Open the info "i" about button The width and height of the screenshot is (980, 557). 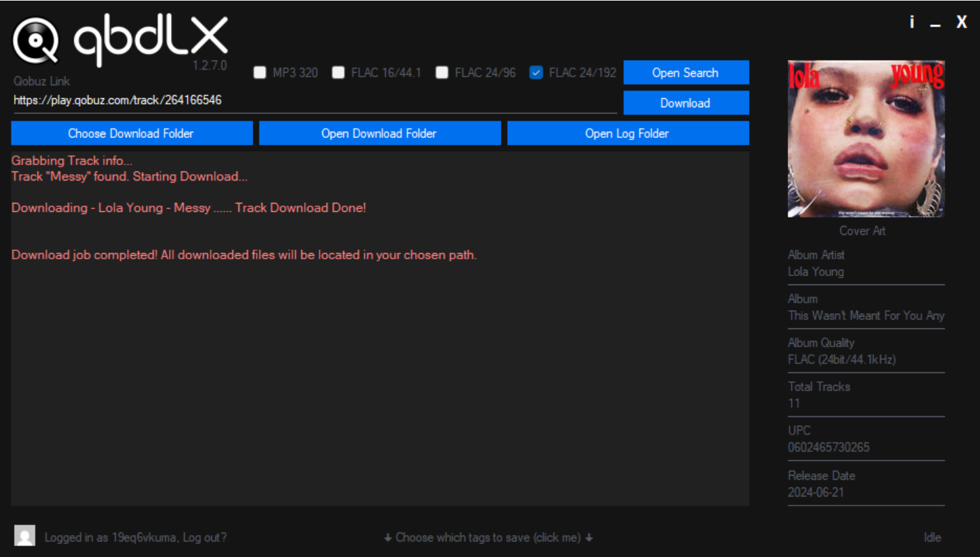[912, 22]
